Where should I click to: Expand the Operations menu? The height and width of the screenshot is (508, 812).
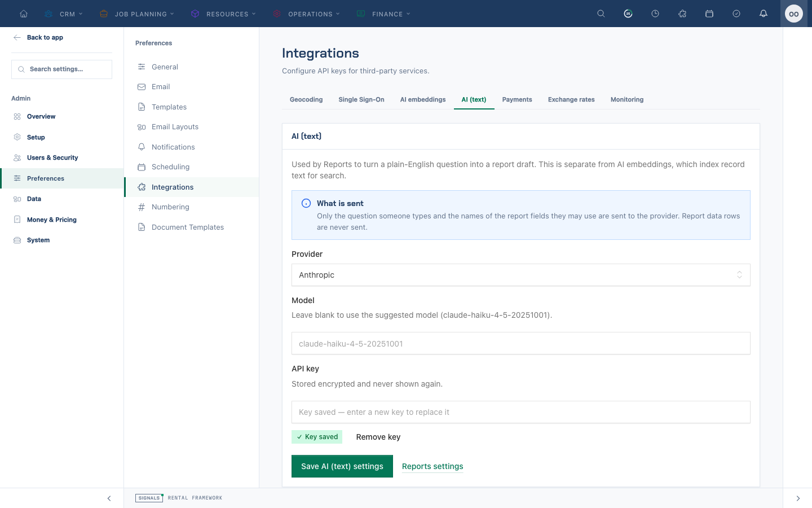306,14
